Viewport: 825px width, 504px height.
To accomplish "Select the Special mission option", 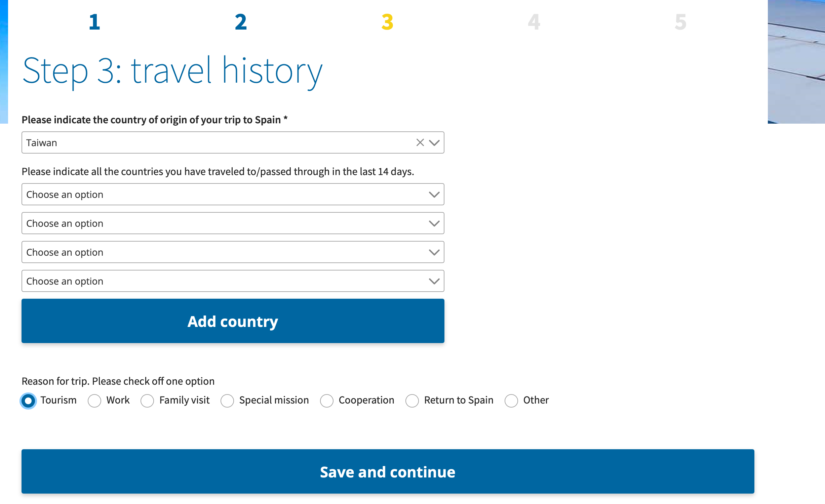I will (x=228, y=401).
